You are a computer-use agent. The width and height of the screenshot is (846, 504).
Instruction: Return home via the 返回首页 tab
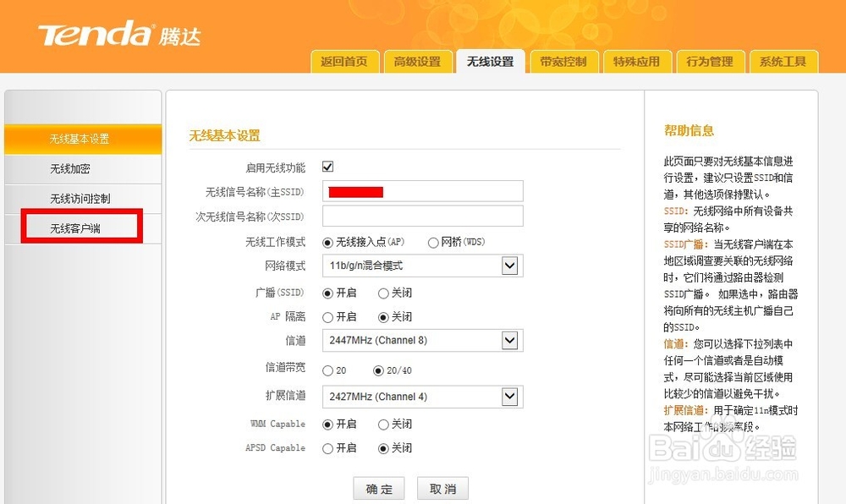click(344, 61)
